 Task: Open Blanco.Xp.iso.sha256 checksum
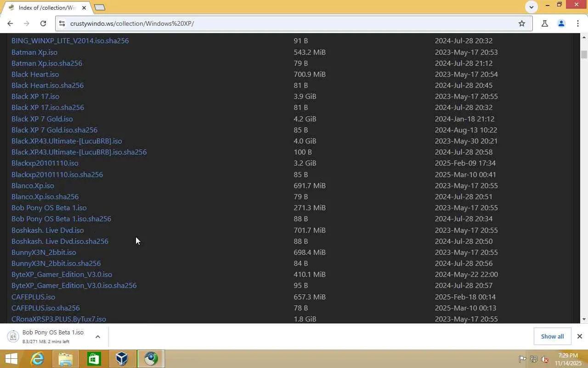45,196
